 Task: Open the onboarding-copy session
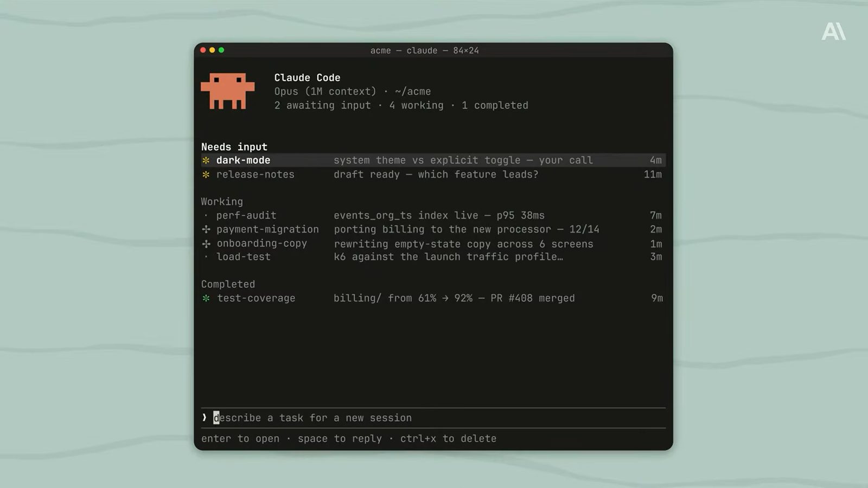433,244
